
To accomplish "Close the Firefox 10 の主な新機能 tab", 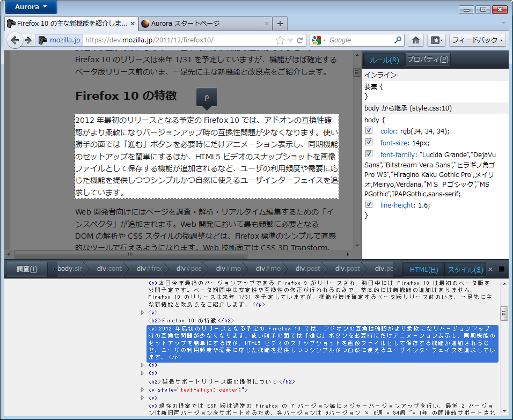I will pos(133,24).
